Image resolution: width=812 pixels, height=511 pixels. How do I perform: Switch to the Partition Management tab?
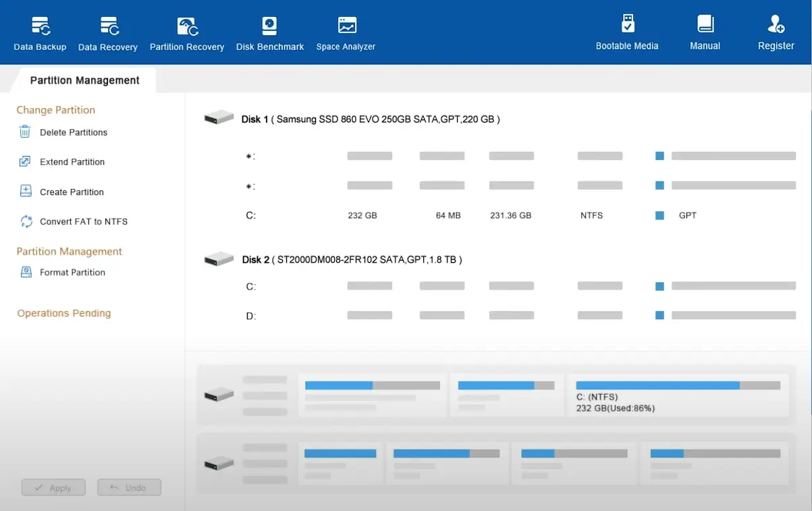pos(84,80)
